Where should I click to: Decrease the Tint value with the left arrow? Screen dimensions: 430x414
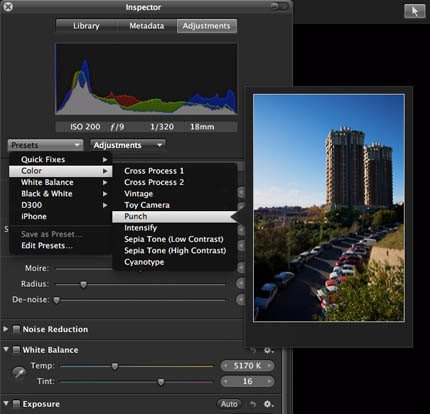pyautogui.click(x=226, y=381)
